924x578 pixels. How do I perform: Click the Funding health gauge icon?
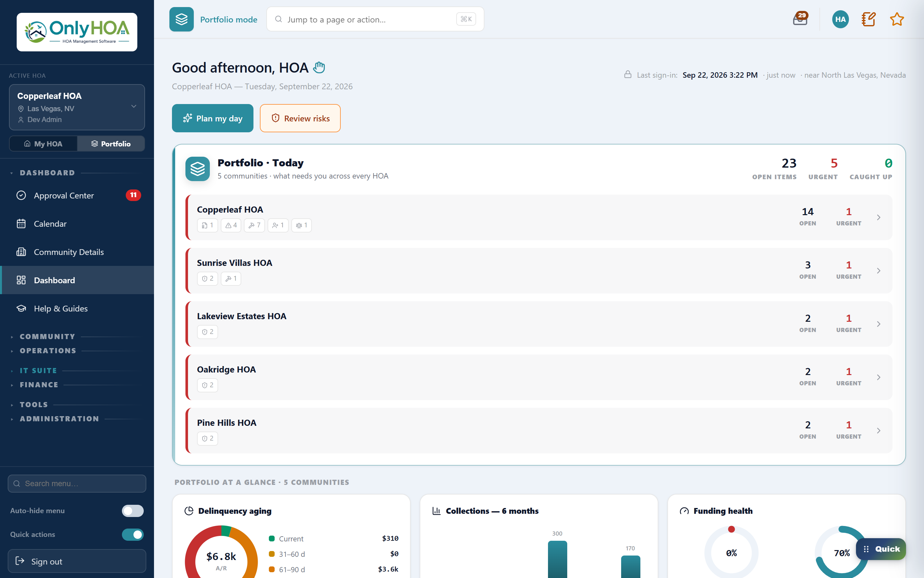click(x=684, y=511)
